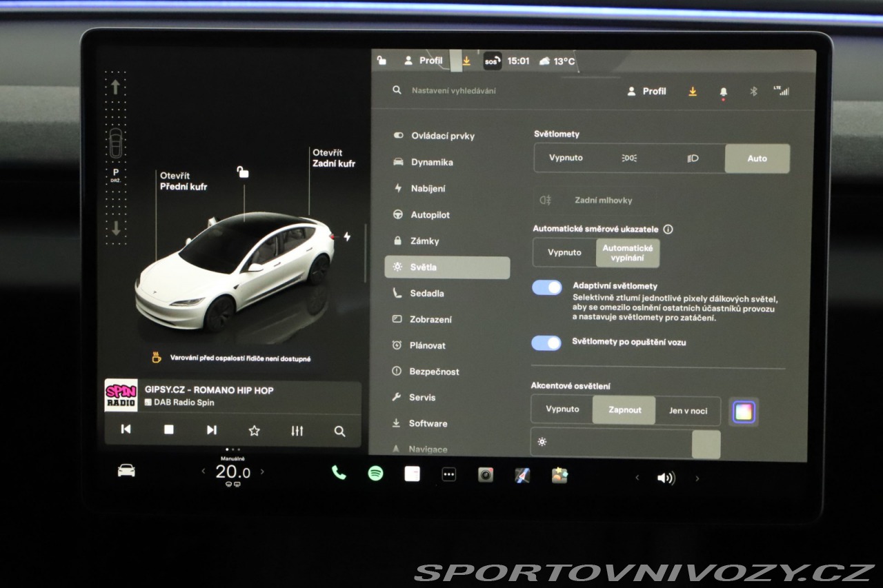Add current station to favorites star
883x588 pixels.
pyautogui.click(x=254, y=431)
